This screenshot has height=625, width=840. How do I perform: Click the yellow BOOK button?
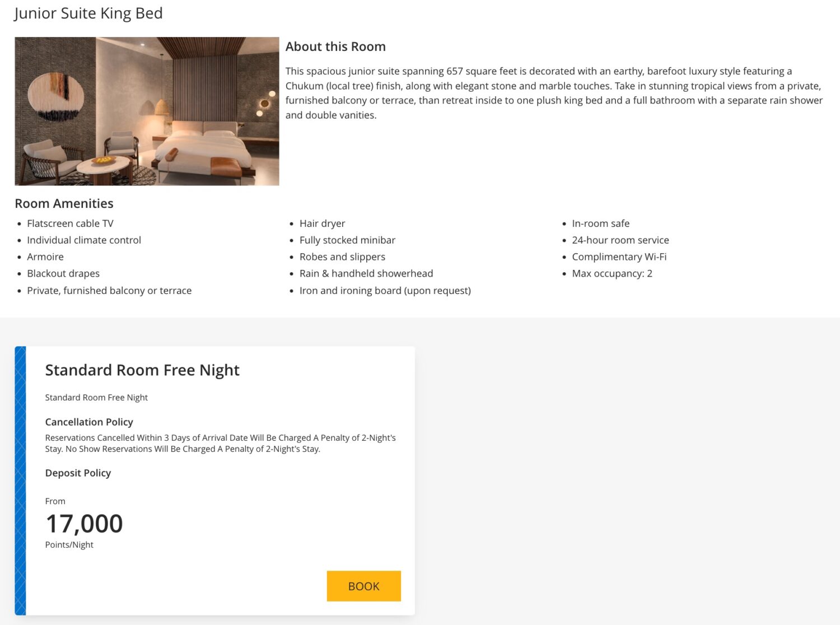(363, 586)
